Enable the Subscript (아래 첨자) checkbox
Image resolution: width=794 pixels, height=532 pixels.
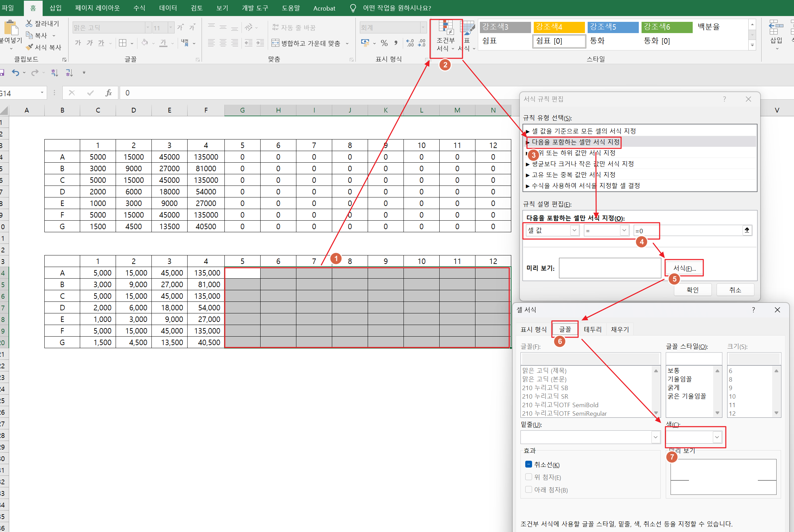(529, 490)
